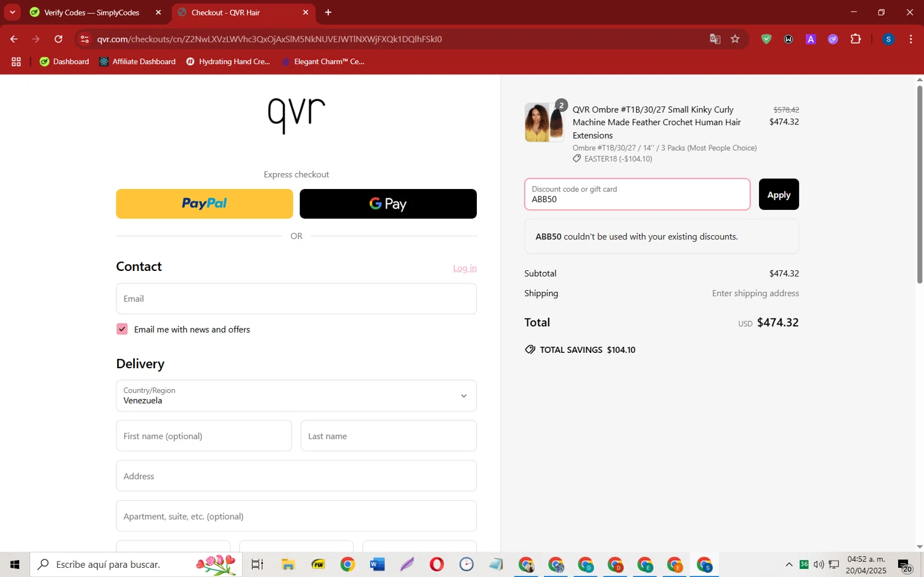Click the browser Back arrow
Image resolution: width=924 pixels, height=577 pixels.
coord(14,39)
